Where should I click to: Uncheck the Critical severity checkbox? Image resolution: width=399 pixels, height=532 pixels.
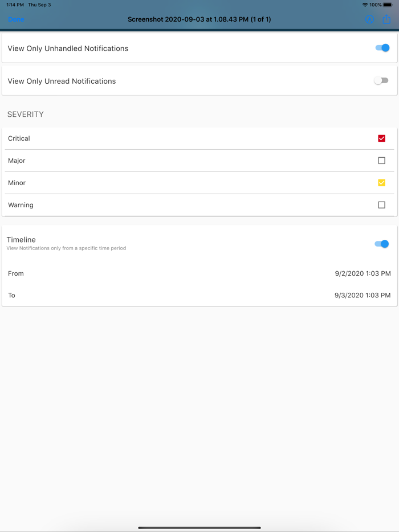point(381,138)
